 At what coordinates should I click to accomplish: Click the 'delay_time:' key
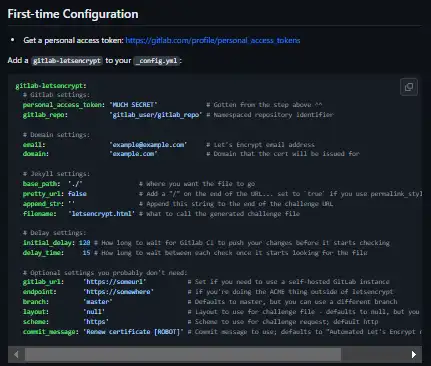tap(43, 253)
